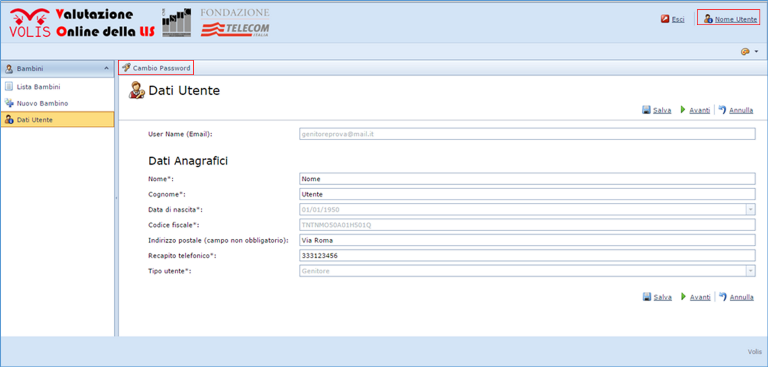Click the Cambio Password key icon
768x367 pixels.
[x=126, y=68]
